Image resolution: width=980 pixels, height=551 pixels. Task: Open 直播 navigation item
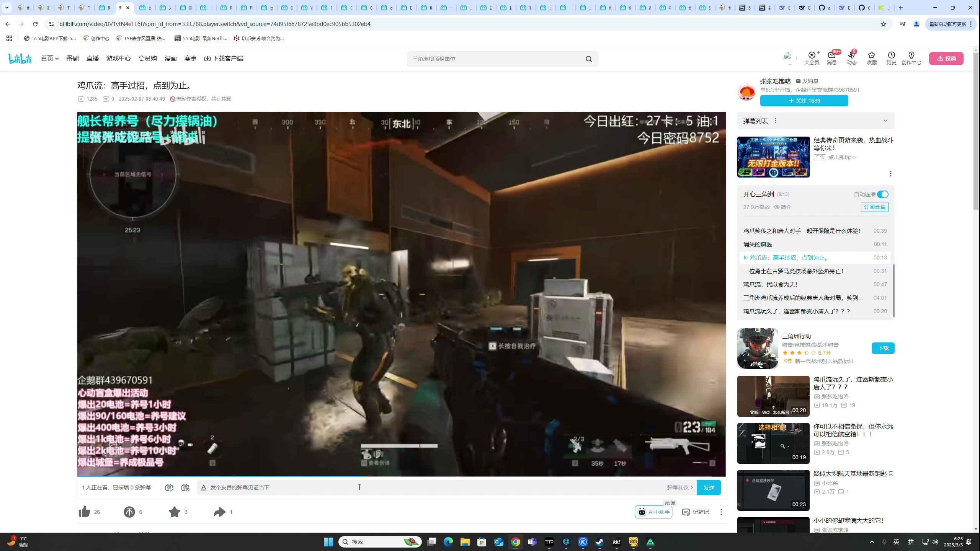92,59
